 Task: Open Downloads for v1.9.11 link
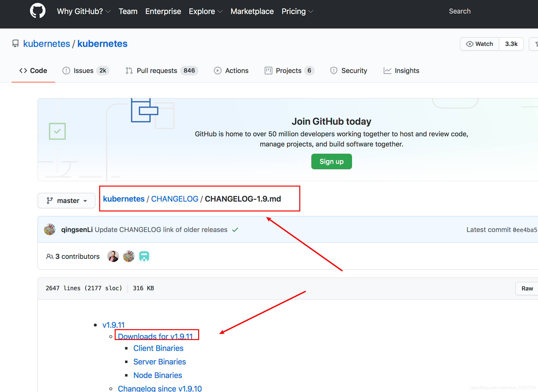[x=155, y=336]
